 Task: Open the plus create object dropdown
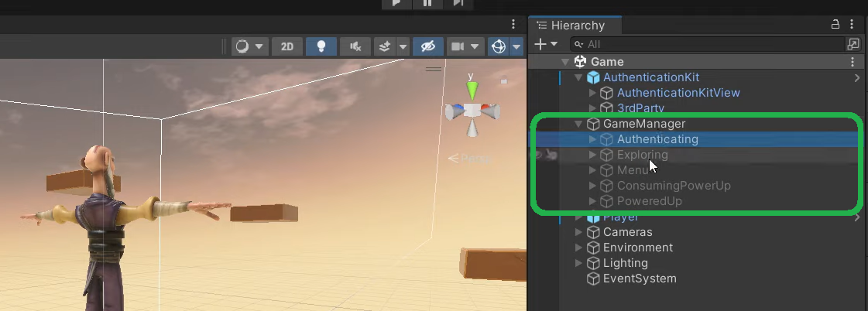point(545,44)
